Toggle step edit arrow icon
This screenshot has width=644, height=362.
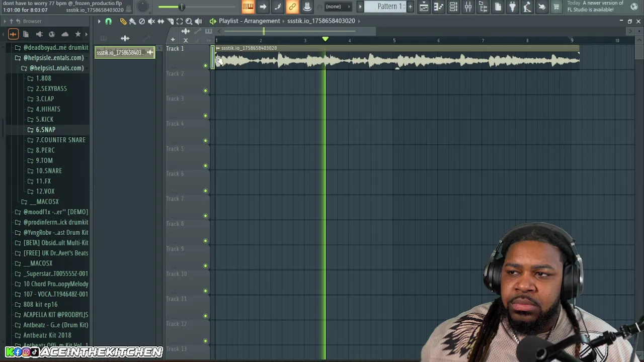[x=263, y=7]
